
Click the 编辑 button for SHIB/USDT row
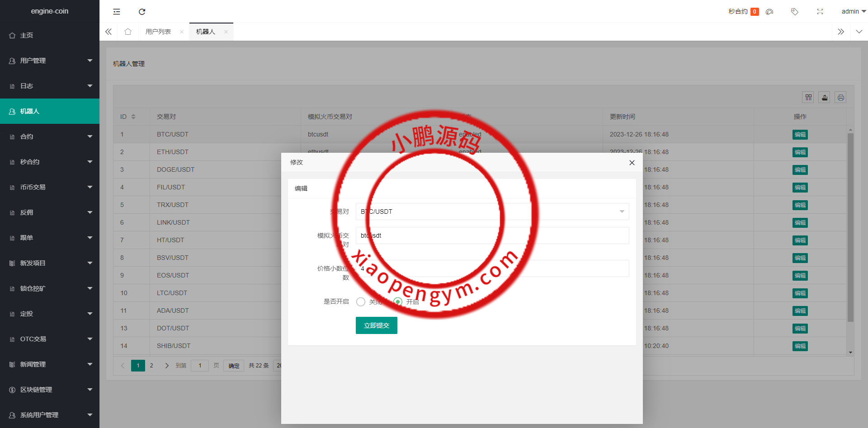(800, 346)
